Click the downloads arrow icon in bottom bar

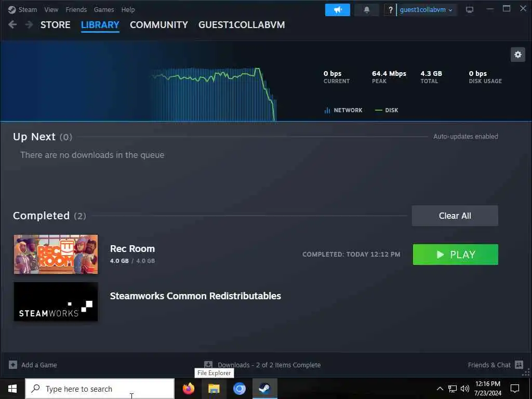click(208, 365)
